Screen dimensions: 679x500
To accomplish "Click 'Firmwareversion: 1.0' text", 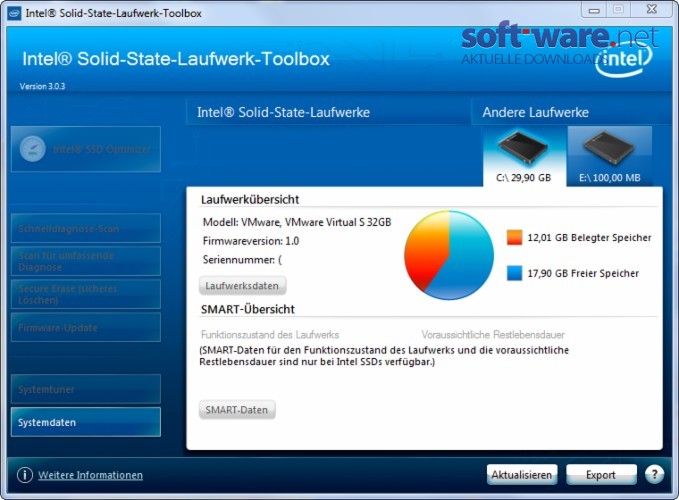I will point(251,241).
